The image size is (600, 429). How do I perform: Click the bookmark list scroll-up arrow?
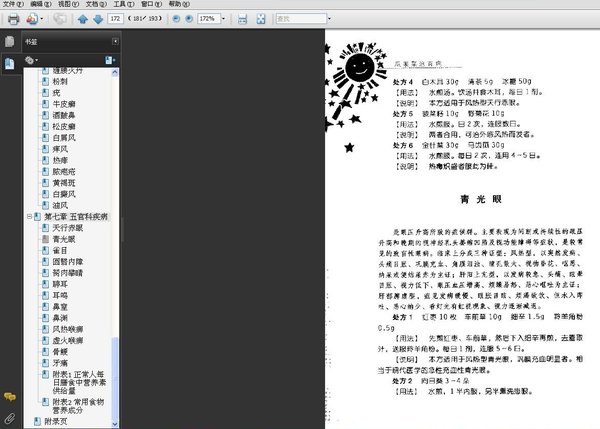(x=115, y=72)
